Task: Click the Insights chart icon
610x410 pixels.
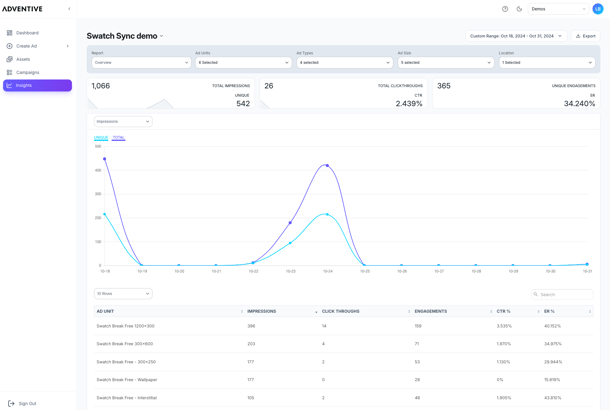Action: [9, 85]
